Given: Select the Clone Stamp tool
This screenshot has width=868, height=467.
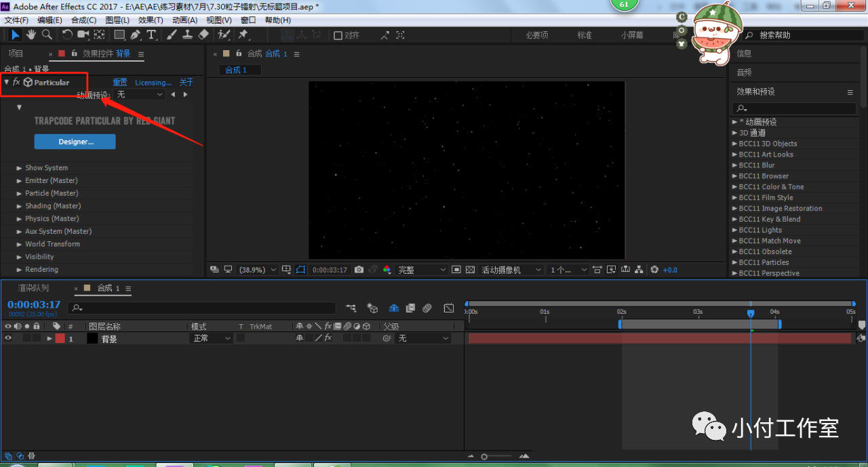Looking at the screenshot, I should 188,35.
